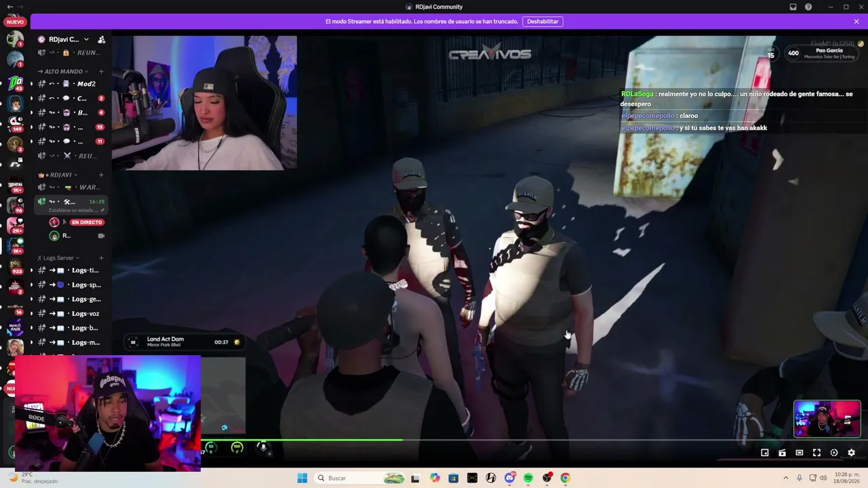
Task: Open channel with 15 unread mentions
Action: (71, 127)
